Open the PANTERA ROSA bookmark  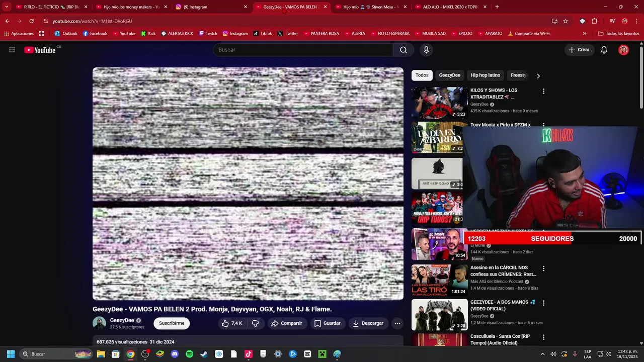(x=321, y=34)
